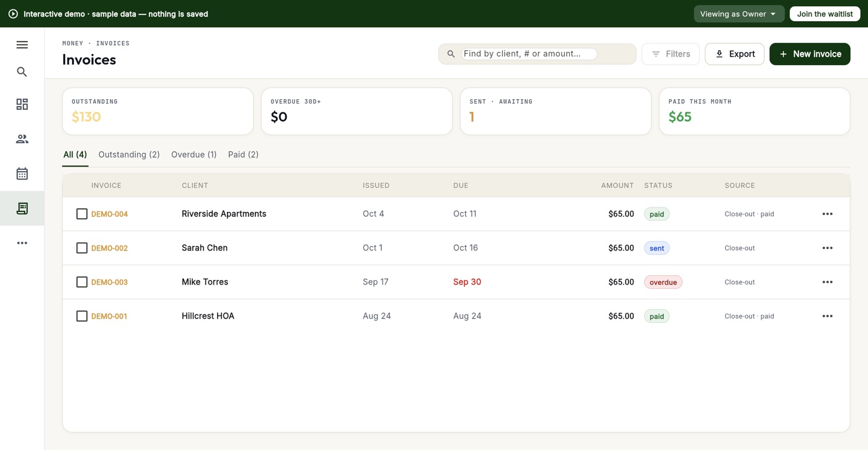
Task: Open invoice DEMO-004 link
Action: (x=110, y=214)
